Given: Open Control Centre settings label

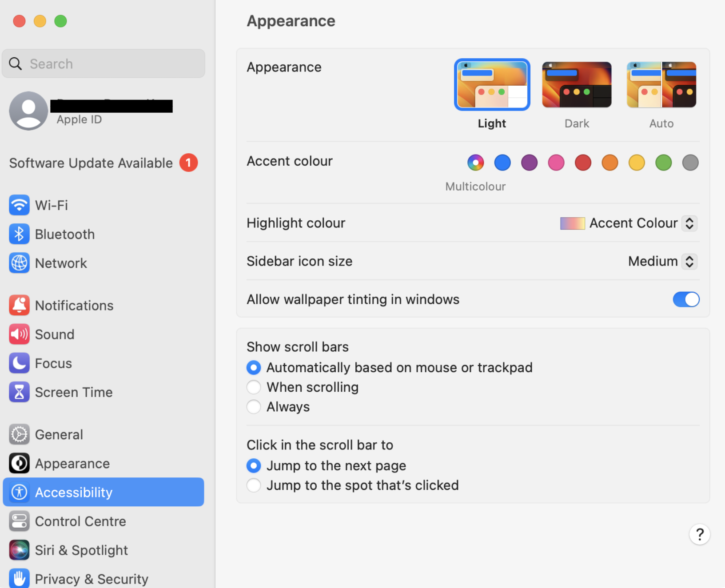Looking at the screenshot, I should coord(80,521).
